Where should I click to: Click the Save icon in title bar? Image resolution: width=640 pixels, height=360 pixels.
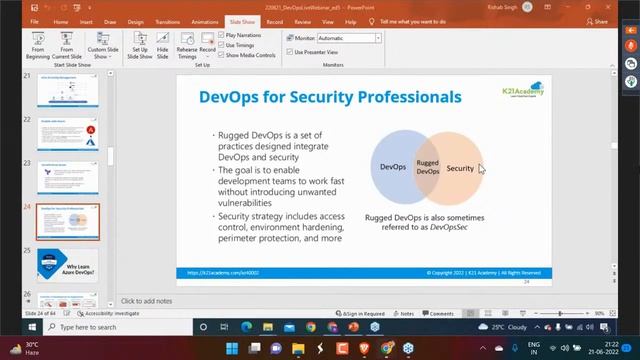point(35,7)
